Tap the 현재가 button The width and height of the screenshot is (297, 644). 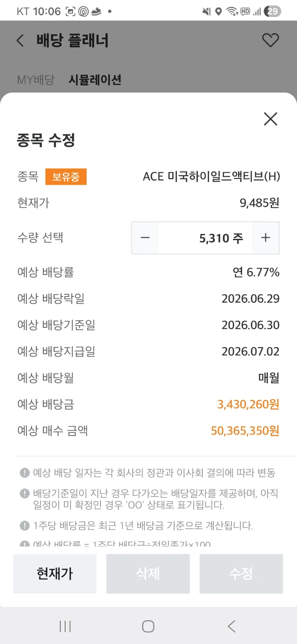coord(55,574)
